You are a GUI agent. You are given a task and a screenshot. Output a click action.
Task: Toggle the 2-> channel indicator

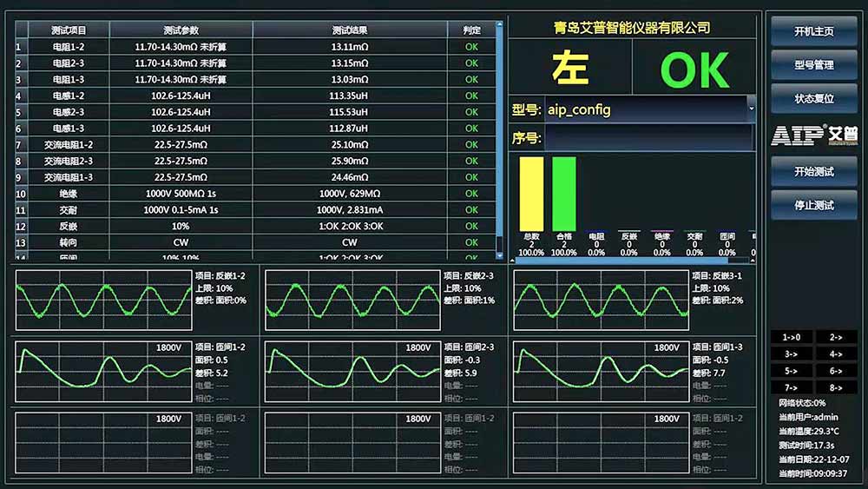(x=836, y=337)
